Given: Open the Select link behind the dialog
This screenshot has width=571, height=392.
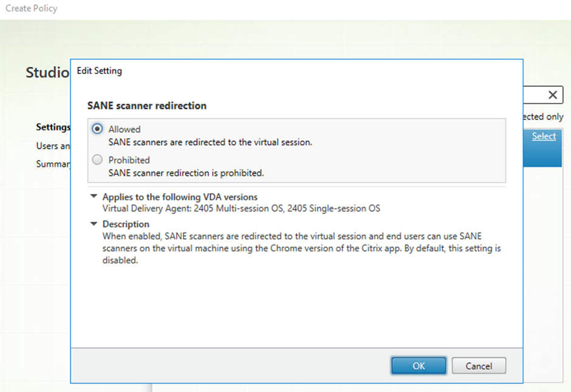Looking at the screenshot, I should coord(544,136).
